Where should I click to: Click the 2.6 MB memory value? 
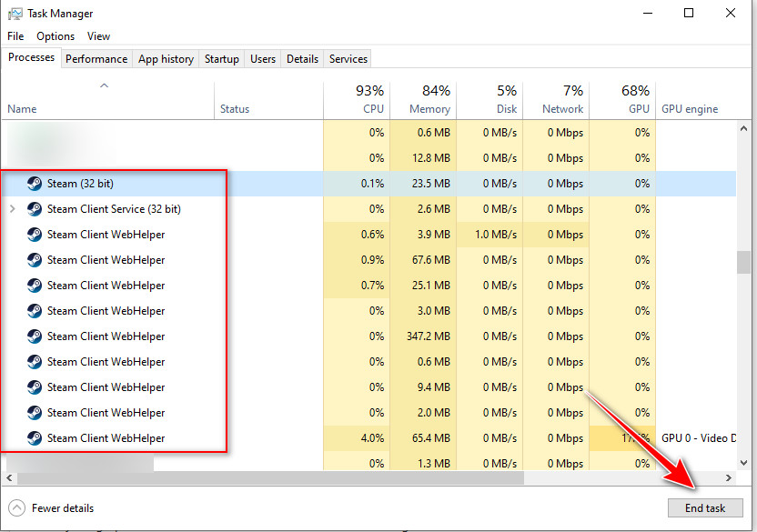coord(433,209)
